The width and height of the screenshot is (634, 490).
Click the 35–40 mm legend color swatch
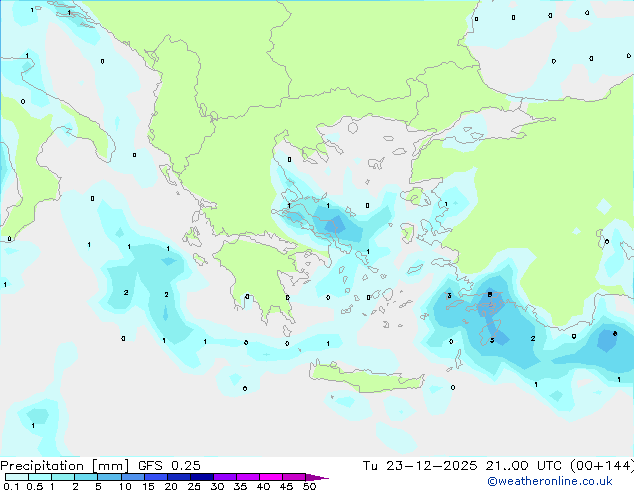248,477
